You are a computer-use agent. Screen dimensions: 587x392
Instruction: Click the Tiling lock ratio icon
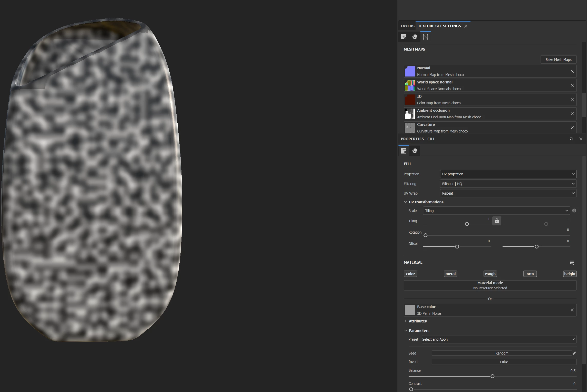pos(497,221)
